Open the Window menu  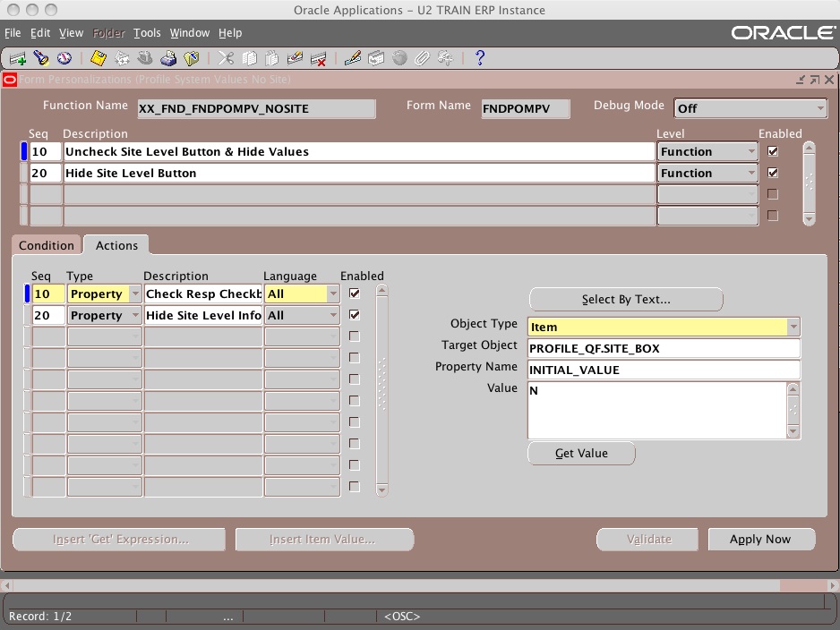(190, 33)
